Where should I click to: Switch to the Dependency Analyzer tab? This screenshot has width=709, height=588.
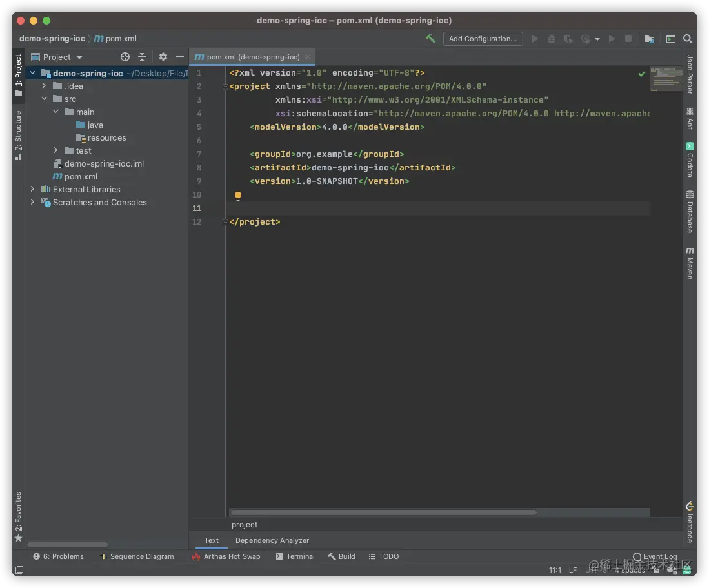pos(272,540)
